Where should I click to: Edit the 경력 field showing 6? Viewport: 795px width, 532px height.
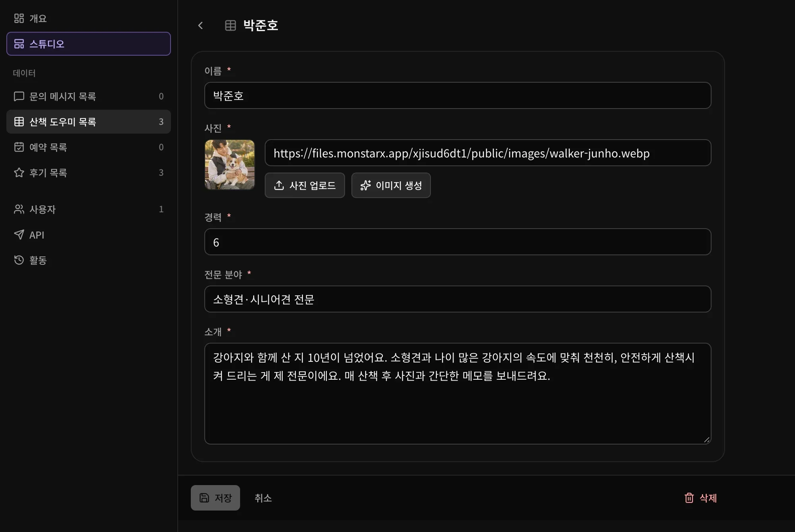pos(458,242)
